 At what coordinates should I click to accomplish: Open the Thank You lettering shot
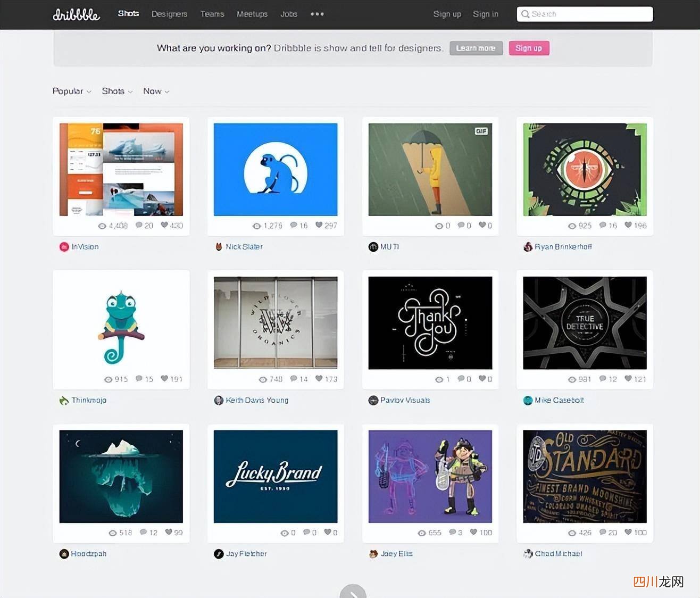coord(430,323)
